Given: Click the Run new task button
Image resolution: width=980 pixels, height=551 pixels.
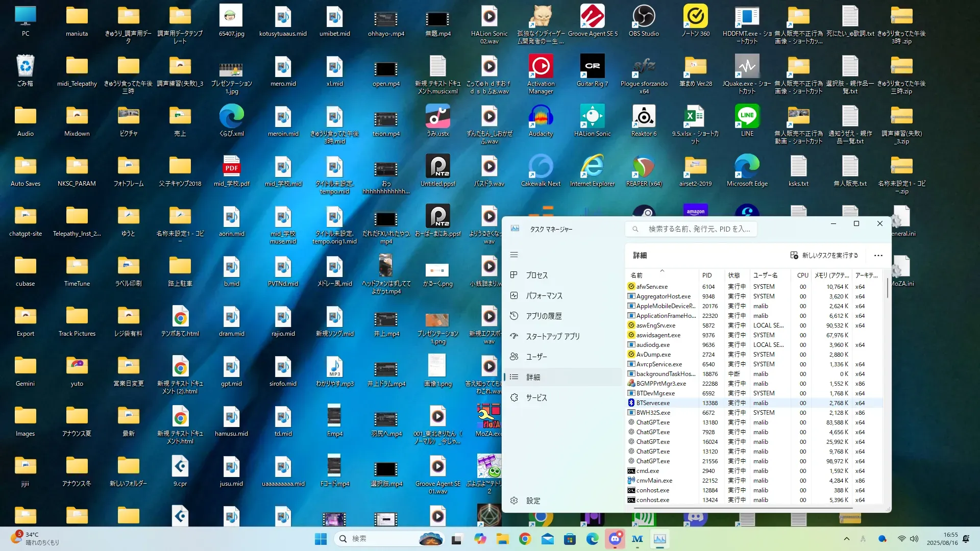Looking at the screenshot, I should pyautogui.click(x=824, y=255).
